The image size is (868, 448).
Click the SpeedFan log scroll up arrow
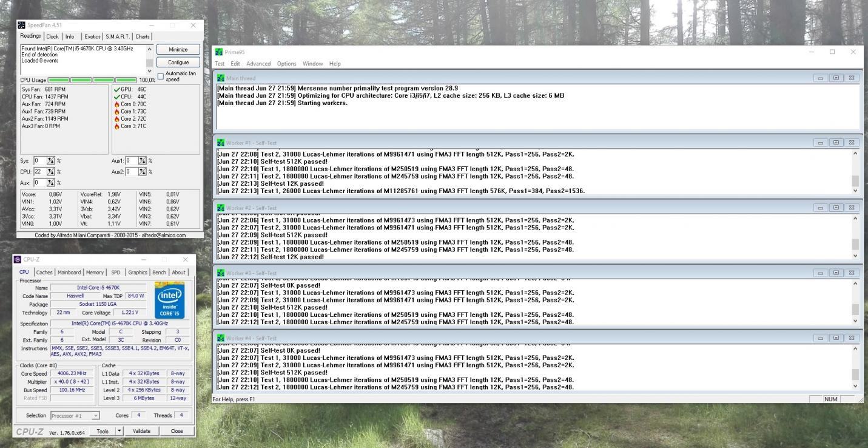coord(150,48)
